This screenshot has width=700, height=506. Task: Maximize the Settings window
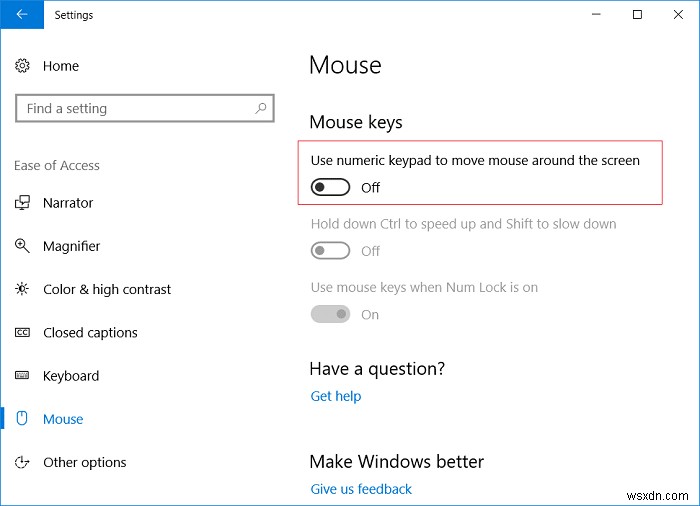tap(637, 15)
